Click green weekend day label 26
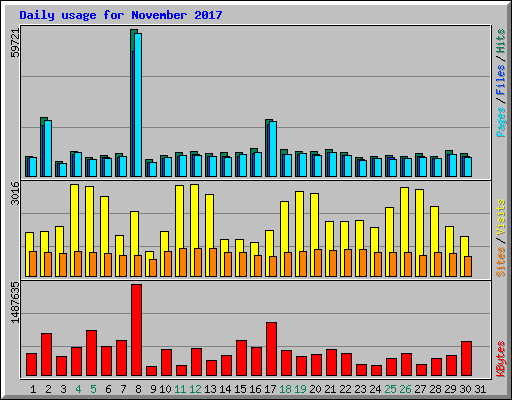This screenshot has width=512, height=400. [405, 389]
